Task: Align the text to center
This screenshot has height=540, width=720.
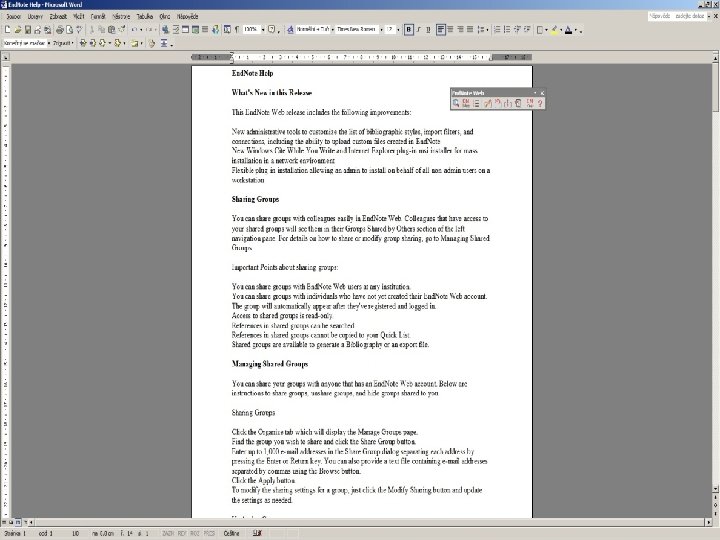Action: (x=450, y=30)
